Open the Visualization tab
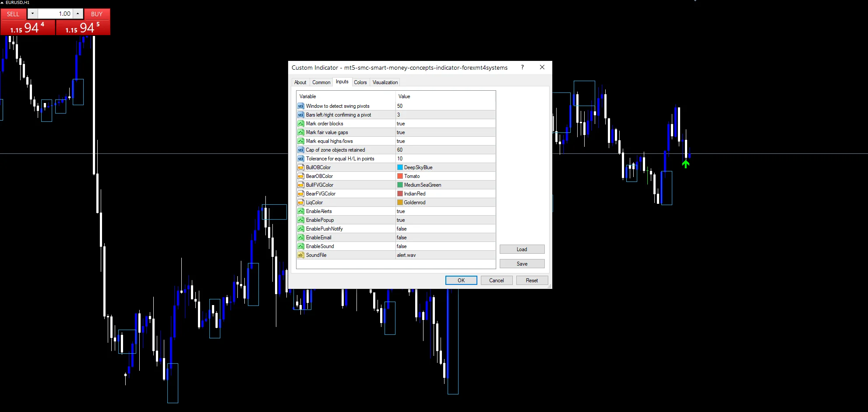This screenshot has height=412, width=868. pos(385,82)
